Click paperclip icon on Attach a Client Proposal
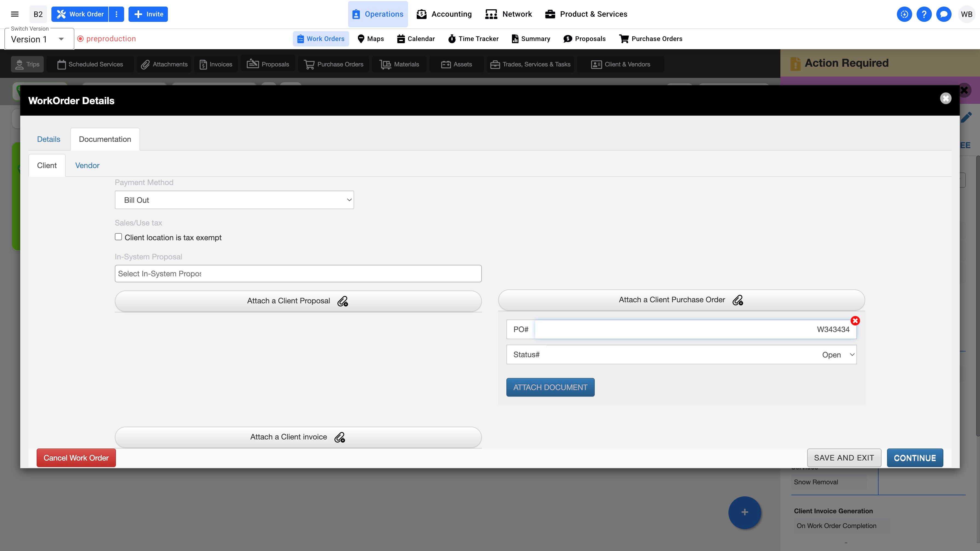The width and height of the screenshot is (980, 551). point(342,301)
